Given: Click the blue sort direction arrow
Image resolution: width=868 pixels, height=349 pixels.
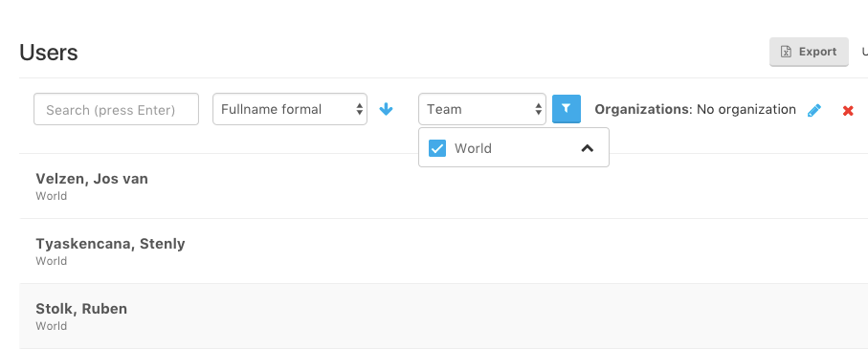Looking at the screenshot, I should point(386,109).
